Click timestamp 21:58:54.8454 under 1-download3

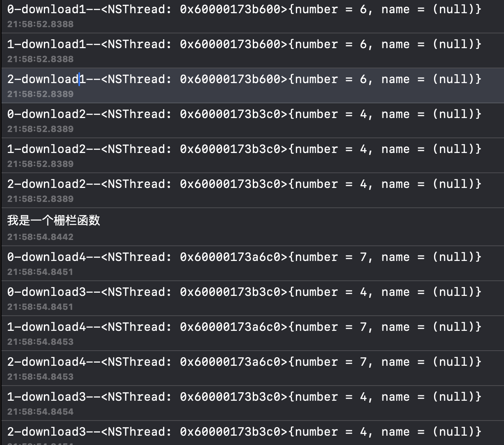click(x=40, y=412)
